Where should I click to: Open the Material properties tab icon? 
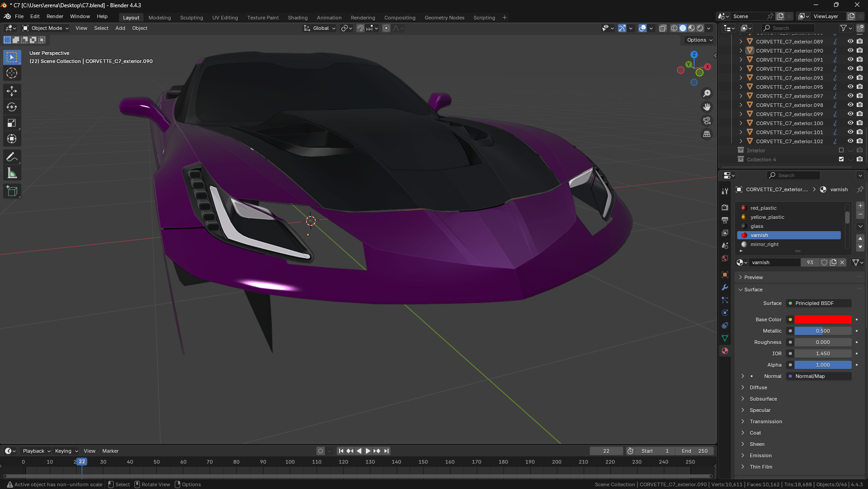click(725, 351)
